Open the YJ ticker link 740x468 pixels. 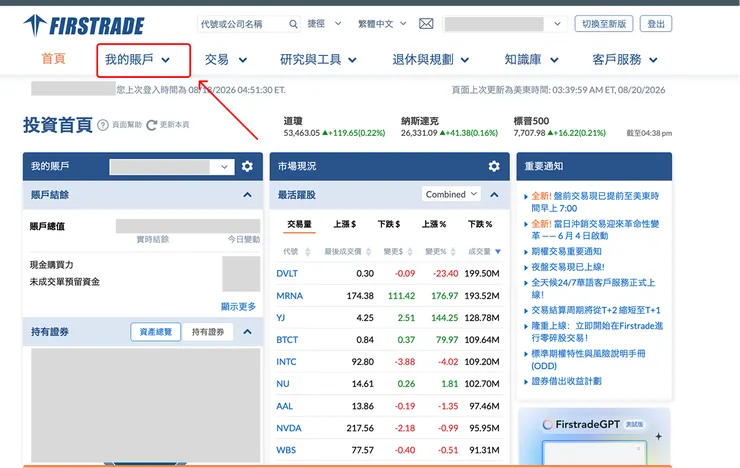tap(280, 318)
